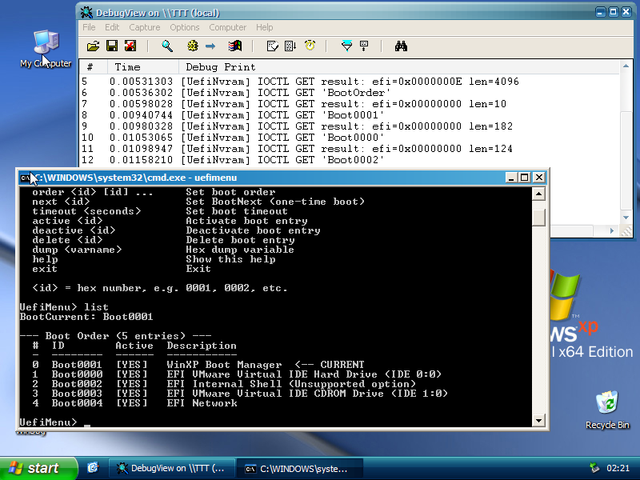The image size is (640, 480).
Task: Open the Edit menu in DebugView
Action: tap(112, 27)
